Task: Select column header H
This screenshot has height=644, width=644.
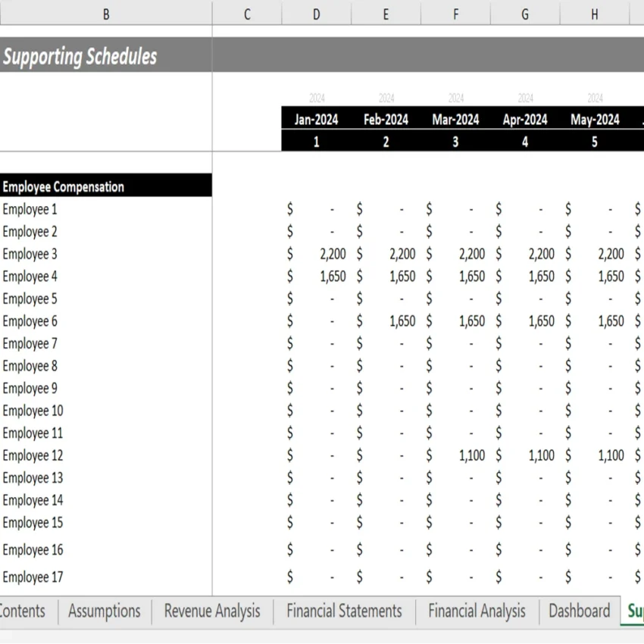Action: pyautogui.click(x=594, y=14)
